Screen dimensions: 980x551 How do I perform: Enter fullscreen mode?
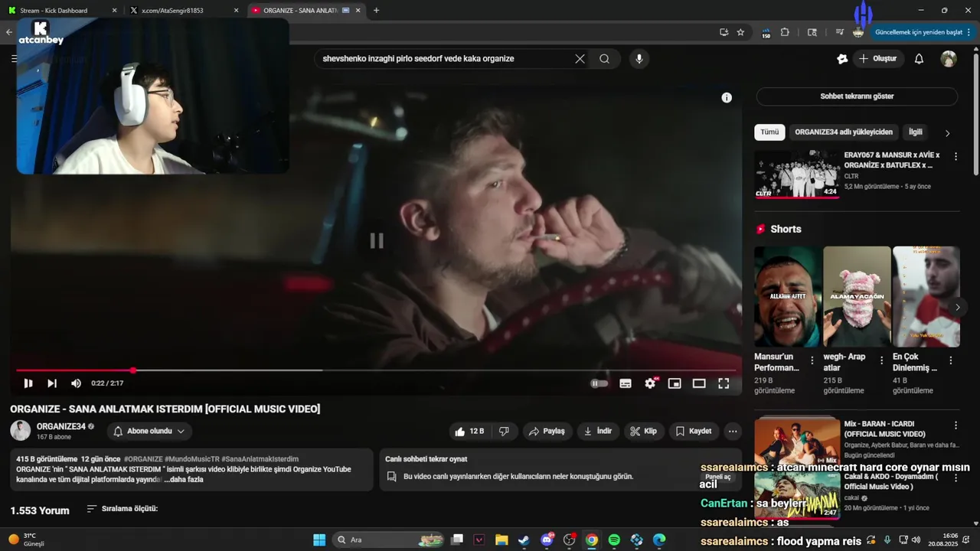[x=724, y=383]
